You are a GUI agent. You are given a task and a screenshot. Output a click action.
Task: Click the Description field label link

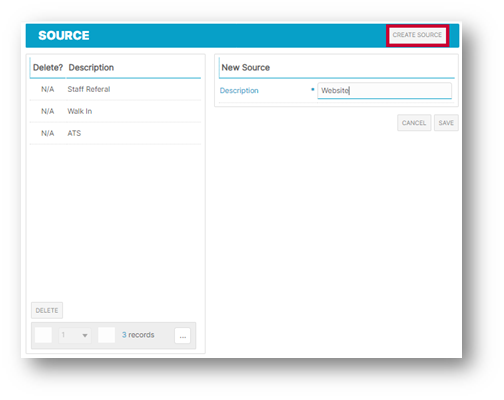pos(239,91)
